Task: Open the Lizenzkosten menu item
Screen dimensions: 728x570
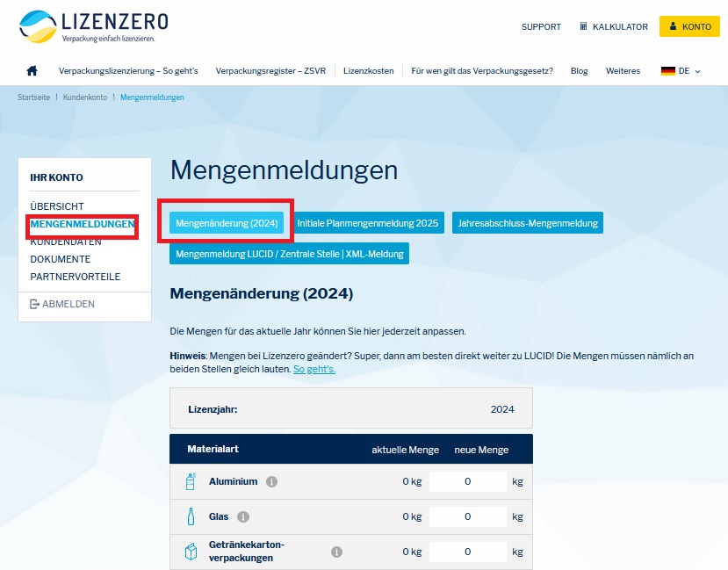Action: 369,71
